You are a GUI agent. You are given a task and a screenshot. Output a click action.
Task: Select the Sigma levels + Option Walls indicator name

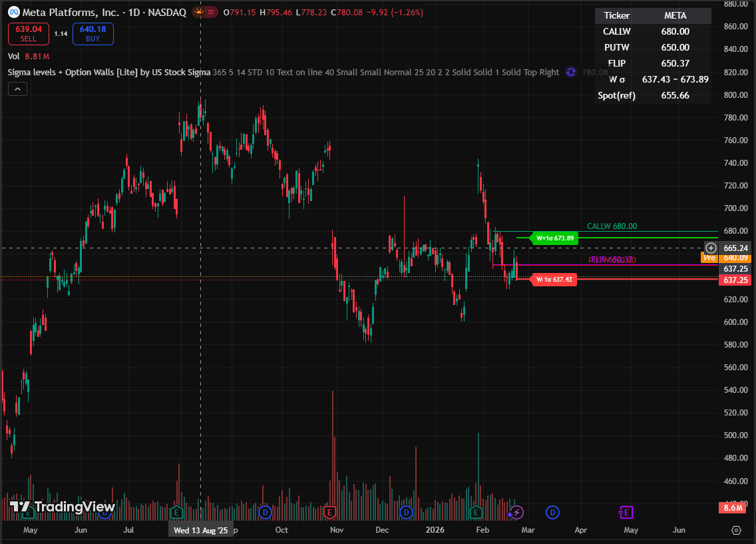tap(109, 73)
